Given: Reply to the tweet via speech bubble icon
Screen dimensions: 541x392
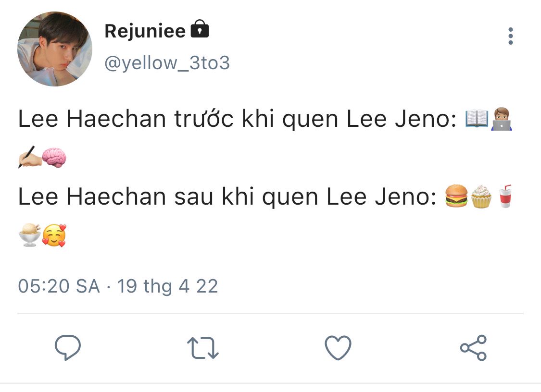Looking at the screenshot, I should point(67,348).
